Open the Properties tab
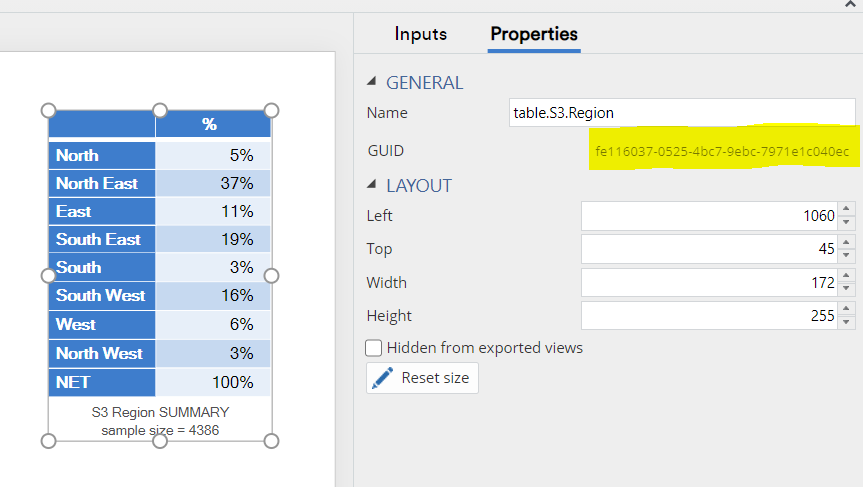This screenshot has height=487, width=863. pos(534,34)
